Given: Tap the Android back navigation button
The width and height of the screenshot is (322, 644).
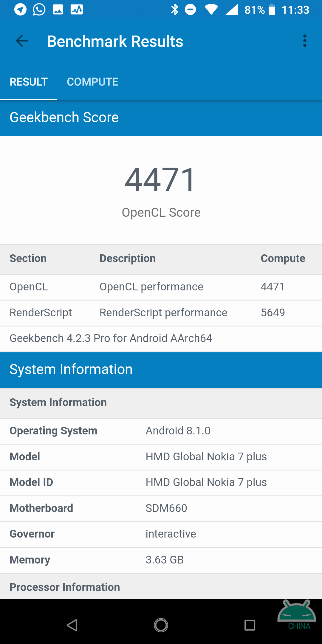Looking at the screenshot, I should (72, 625).
